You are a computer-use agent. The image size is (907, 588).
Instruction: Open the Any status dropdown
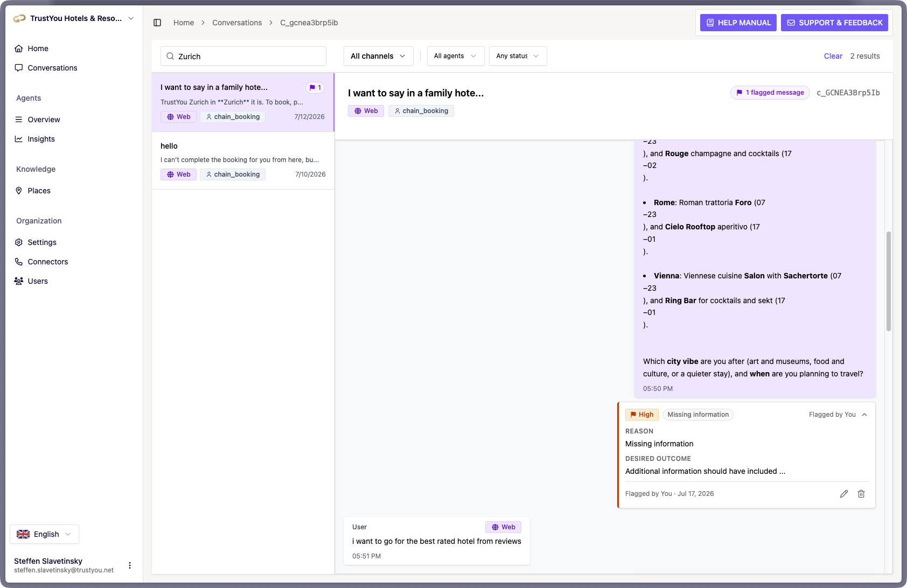pos(518,56)
